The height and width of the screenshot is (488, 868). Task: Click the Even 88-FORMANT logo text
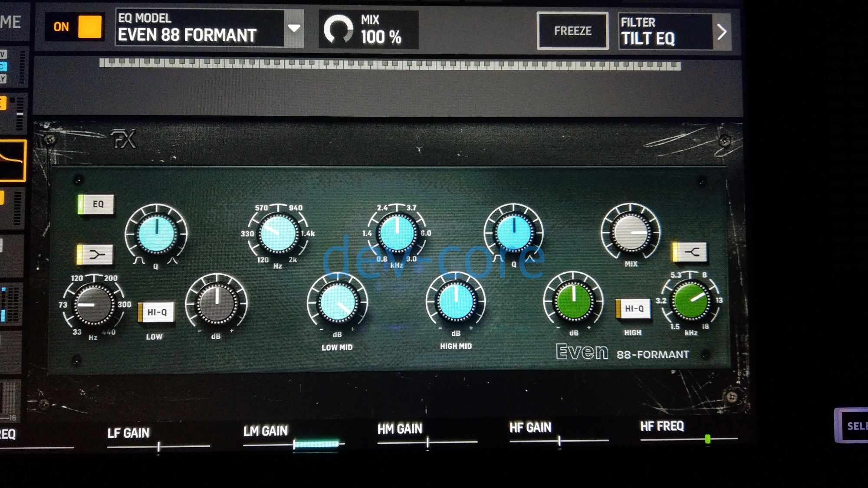(622, 352)
